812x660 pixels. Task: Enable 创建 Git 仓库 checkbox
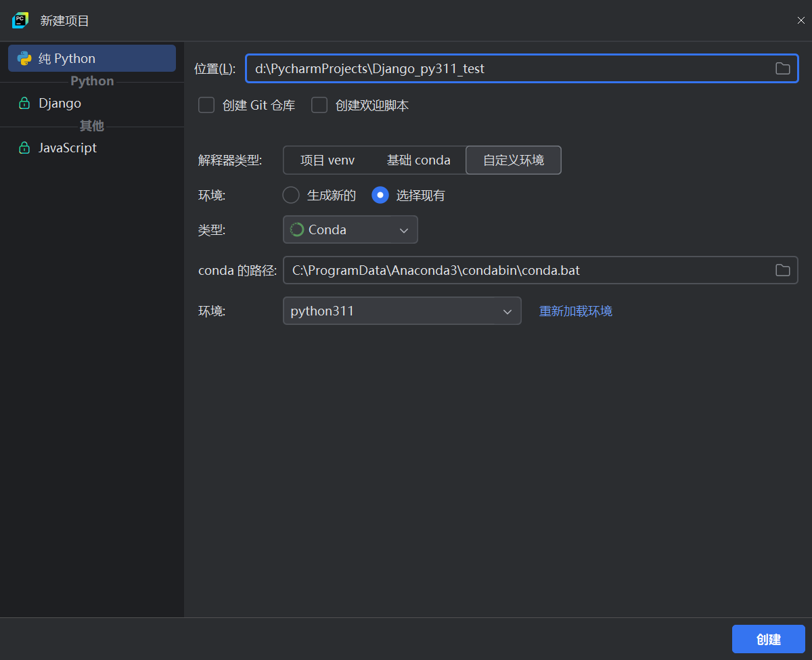[x=206, y=105]
